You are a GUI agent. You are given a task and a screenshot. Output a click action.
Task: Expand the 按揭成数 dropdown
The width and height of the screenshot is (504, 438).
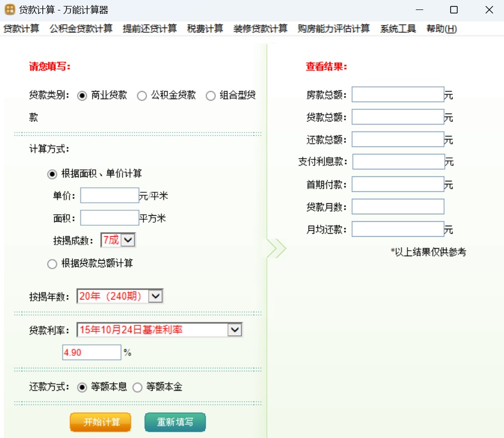click(x=128, y=240)
